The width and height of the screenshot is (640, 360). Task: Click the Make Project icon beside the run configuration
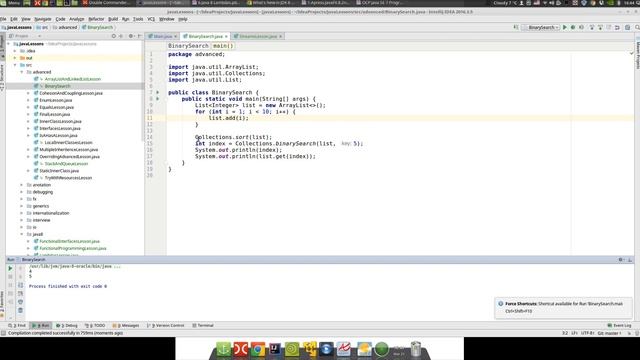516,27
